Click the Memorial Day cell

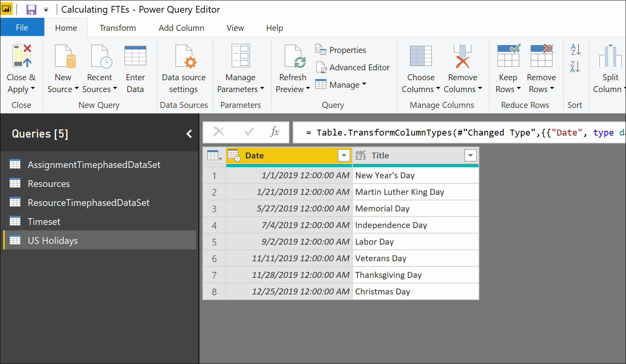pyautogui.click(x=416, y=209)
